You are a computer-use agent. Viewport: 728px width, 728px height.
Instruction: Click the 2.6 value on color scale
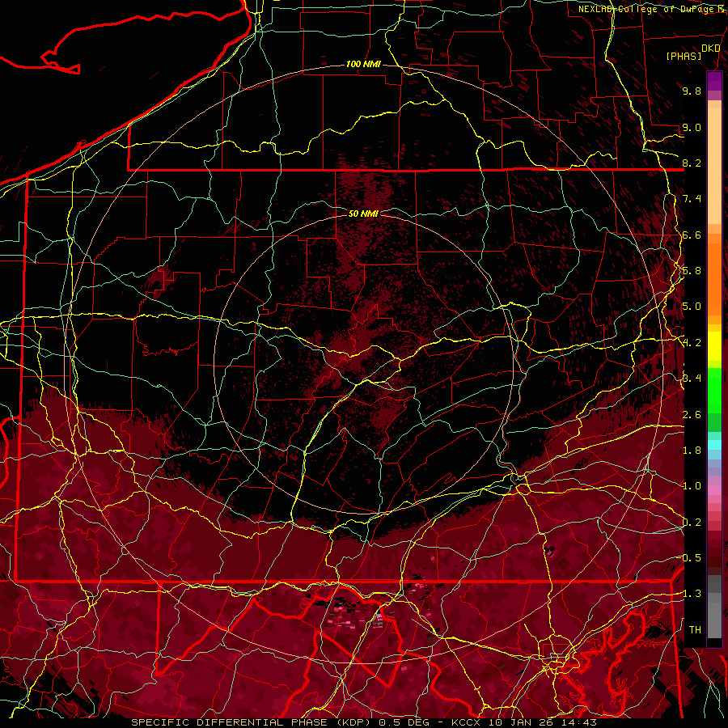(x=692, y=414)
